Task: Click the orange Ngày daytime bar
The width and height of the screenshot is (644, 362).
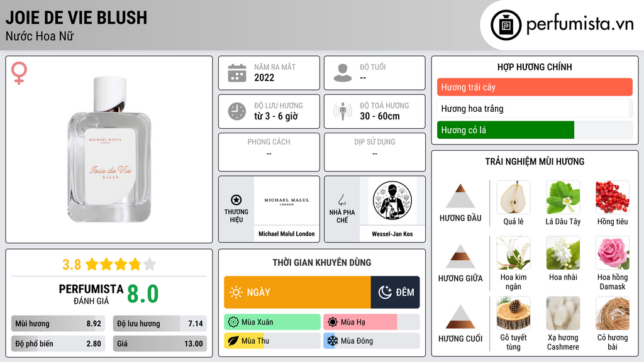Action: point(297,292)
